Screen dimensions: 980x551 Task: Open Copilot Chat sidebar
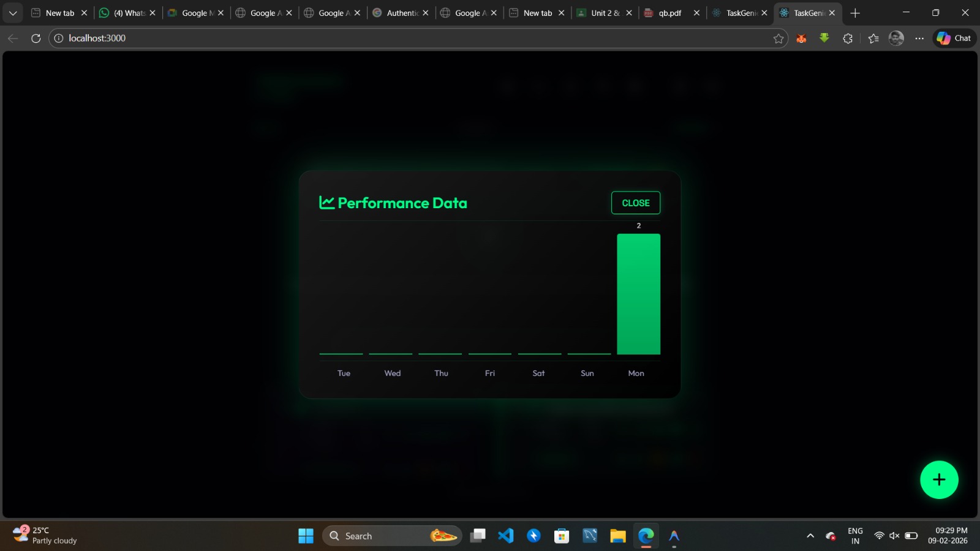coord(954,38)
